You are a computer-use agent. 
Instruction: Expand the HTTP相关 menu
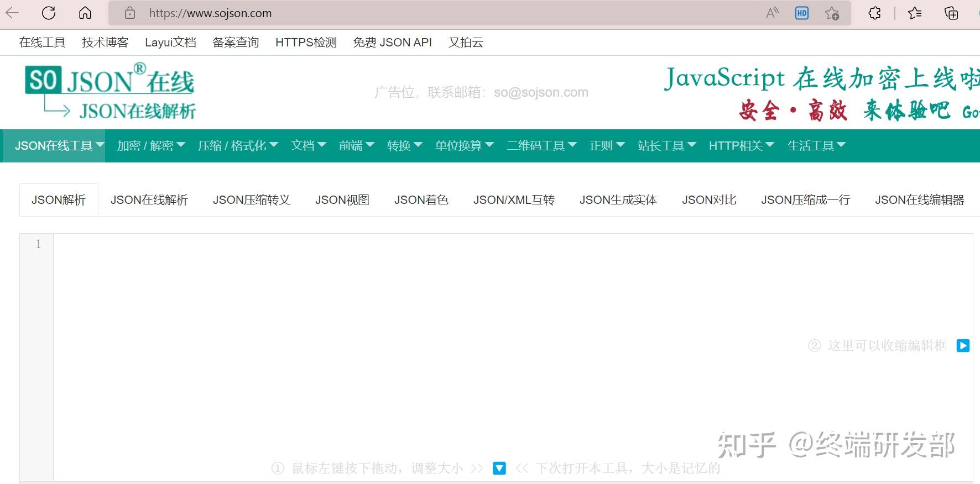(742, 146)
